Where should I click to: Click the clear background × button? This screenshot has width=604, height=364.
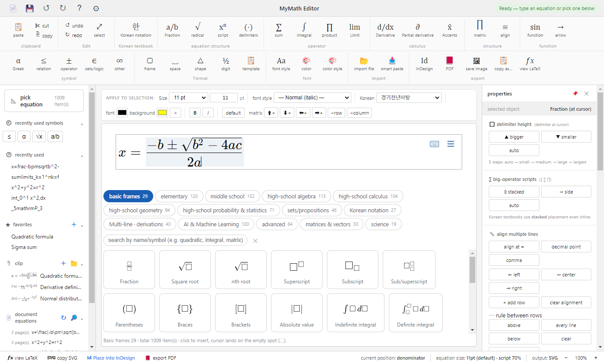tap(175, 113)
